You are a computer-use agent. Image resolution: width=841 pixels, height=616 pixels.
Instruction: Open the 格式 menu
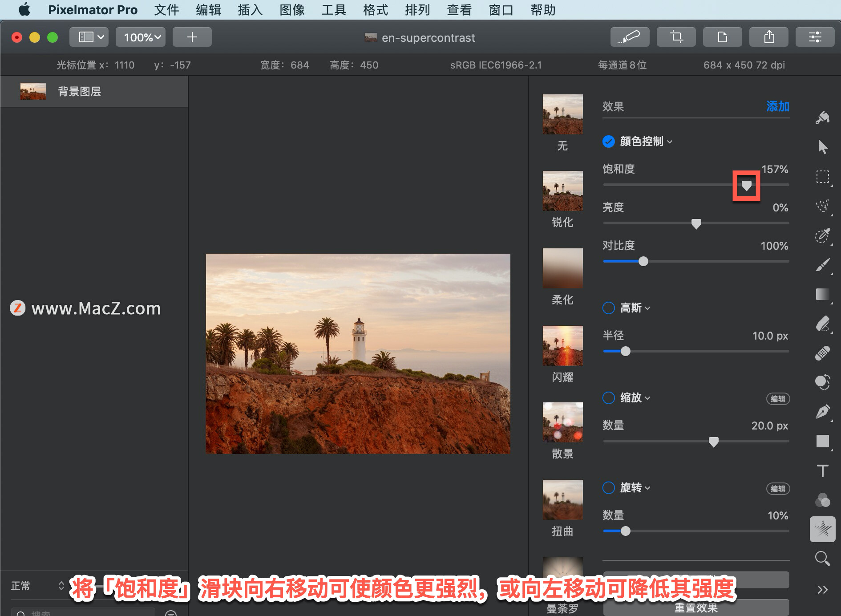click(376, 9)
